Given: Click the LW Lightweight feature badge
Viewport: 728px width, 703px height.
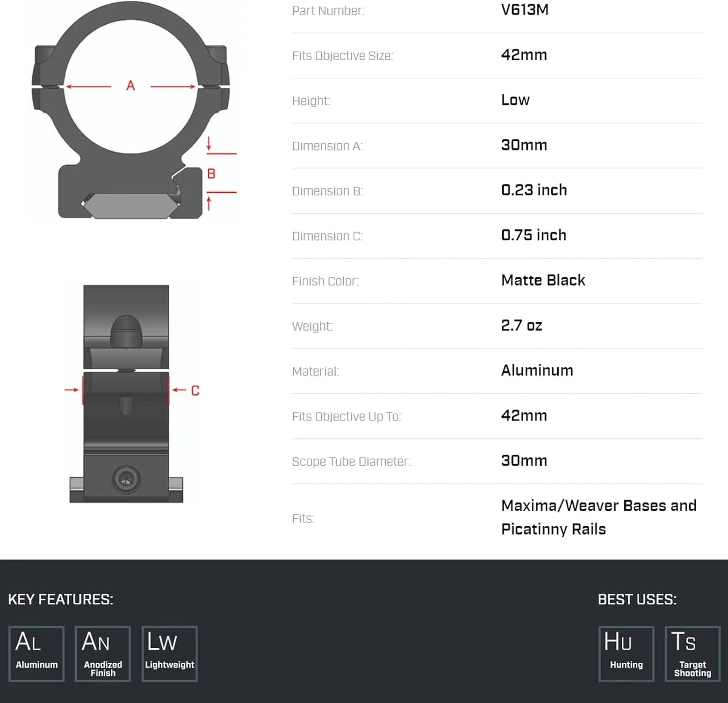Looking at the screenshot, I should coord(169,653).
